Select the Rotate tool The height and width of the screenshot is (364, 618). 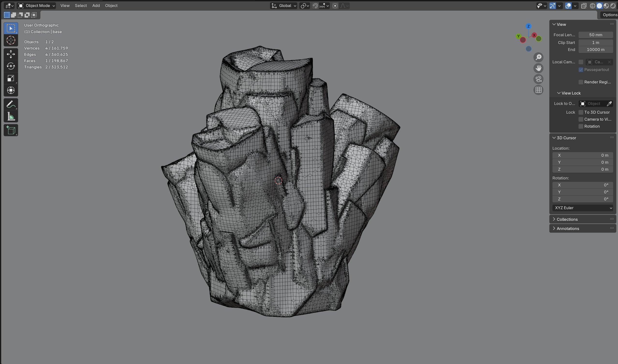tap(11, 66)
